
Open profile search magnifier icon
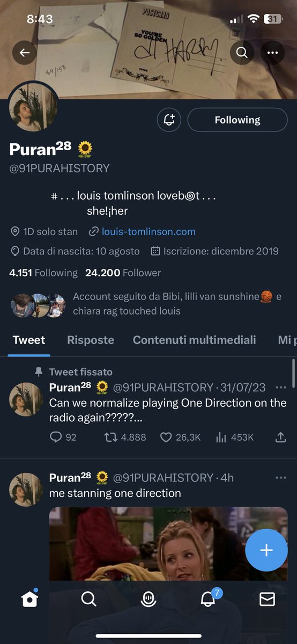coord(242,53)
